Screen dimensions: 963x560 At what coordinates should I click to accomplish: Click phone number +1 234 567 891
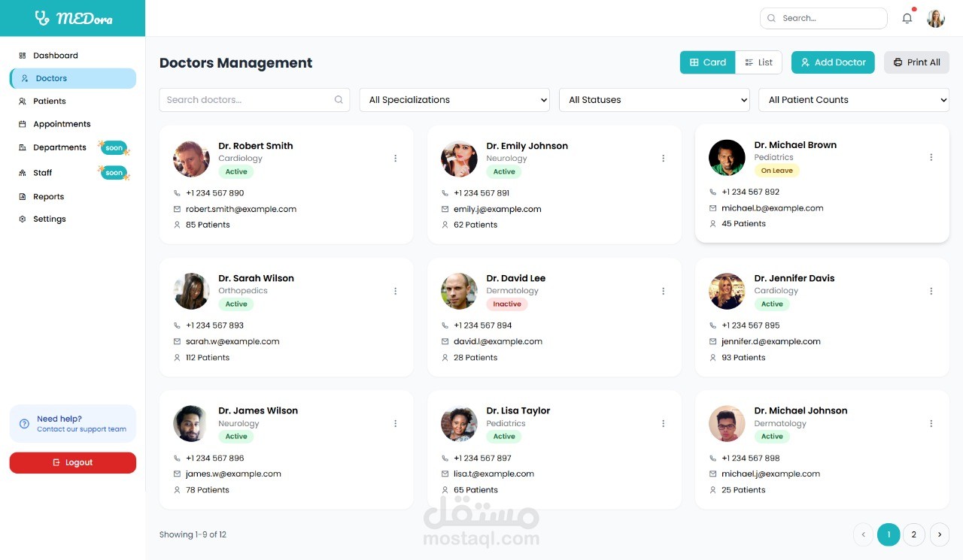(x=481, y=193)
